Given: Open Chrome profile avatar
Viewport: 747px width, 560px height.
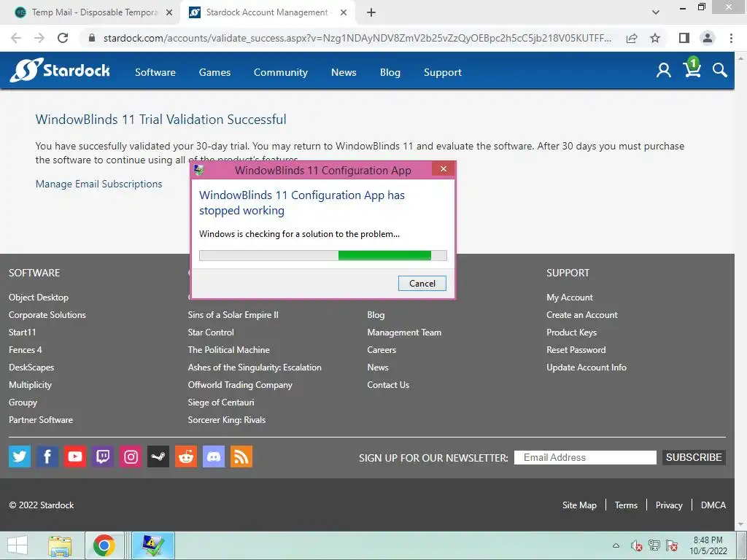Looking at the screenshot, I should click(x=708, y=38).
